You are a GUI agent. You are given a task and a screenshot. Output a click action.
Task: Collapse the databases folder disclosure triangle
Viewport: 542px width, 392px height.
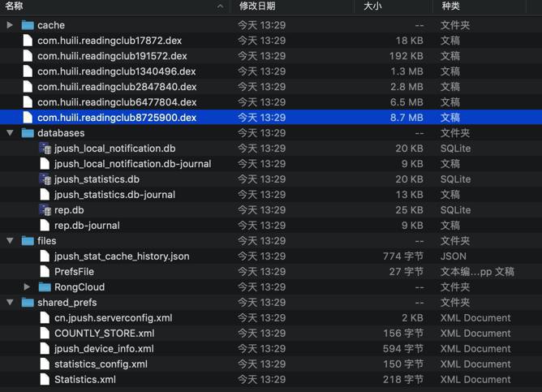[10, 133]
